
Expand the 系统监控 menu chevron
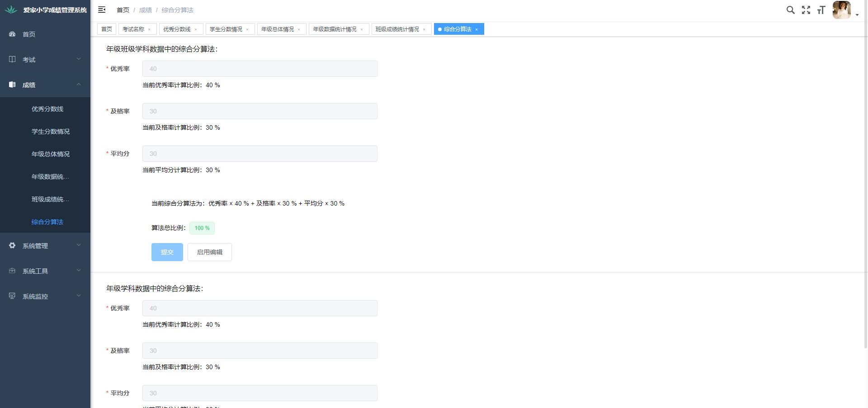click(79, 295)
